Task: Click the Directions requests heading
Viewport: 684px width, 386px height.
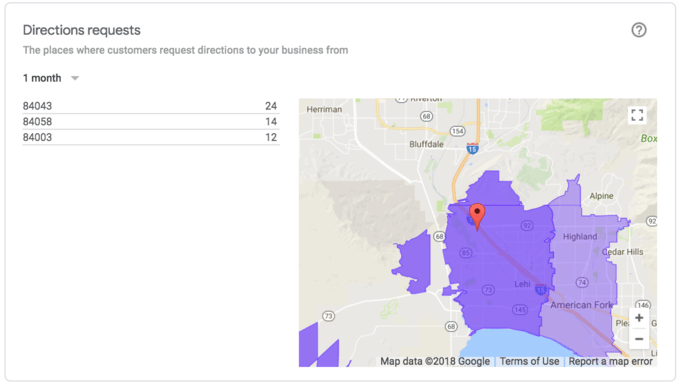Action: click(x=82, y=30)
